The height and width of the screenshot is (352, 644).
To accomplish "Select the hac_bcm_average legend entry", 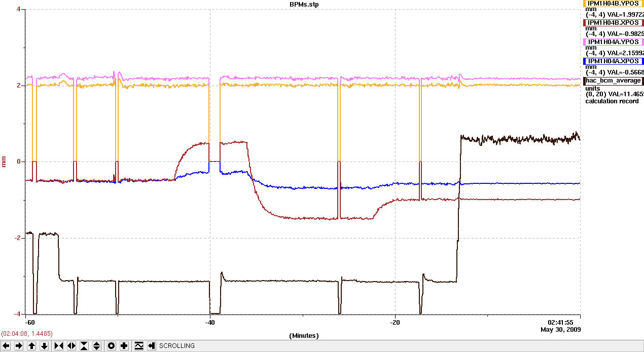I will [x=614, y=81].
